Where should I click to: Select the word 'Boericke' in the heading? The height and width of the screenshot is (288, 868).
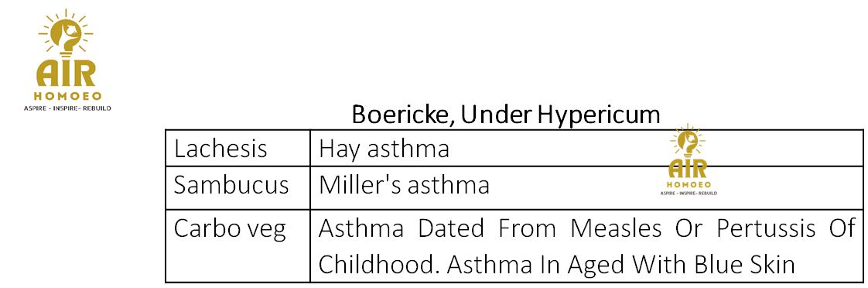(x=402, y=115)
